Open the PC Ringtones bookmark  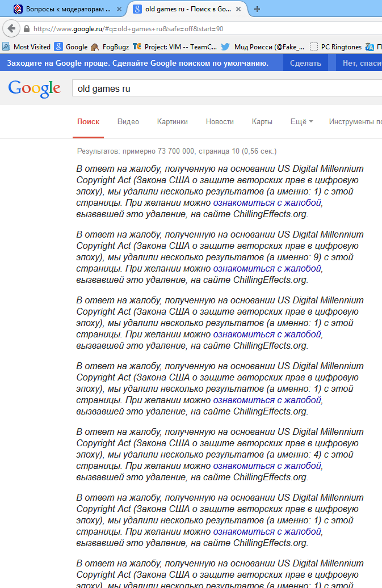tap(336, 47)
